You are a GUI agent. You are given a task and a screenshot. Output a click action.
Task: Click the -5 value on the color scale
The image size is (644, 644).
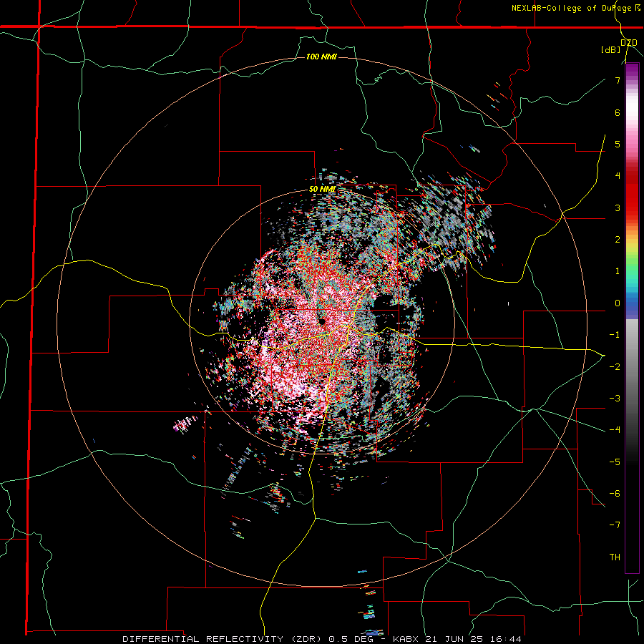click(x=615, y=462)
